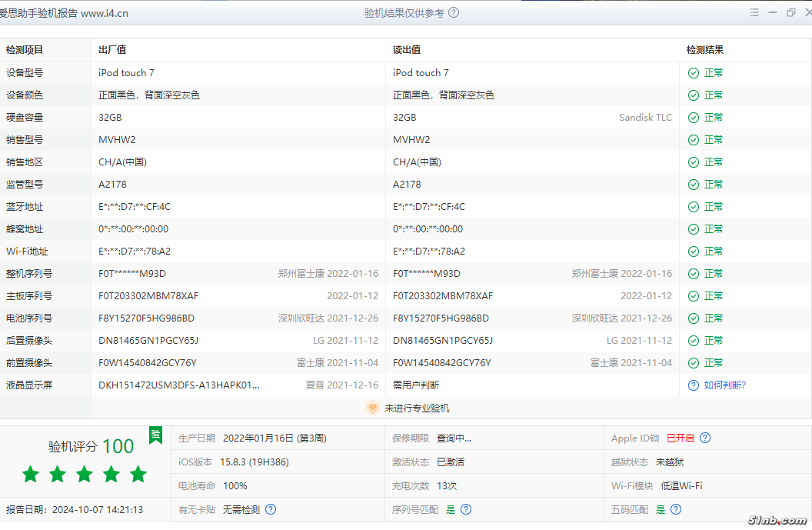This screenshot has width=812, height=530.
Task: Click help icon beside 有无卡贴 无需检测
Action: click(x=271, y=509)
